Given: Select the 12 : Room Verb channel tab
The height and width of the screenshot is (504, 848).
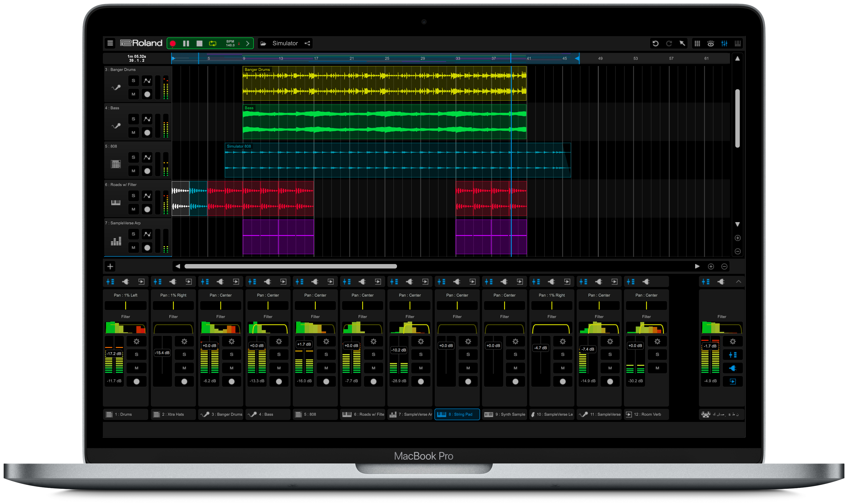Looking at the screenshot, I should point(646,414).
